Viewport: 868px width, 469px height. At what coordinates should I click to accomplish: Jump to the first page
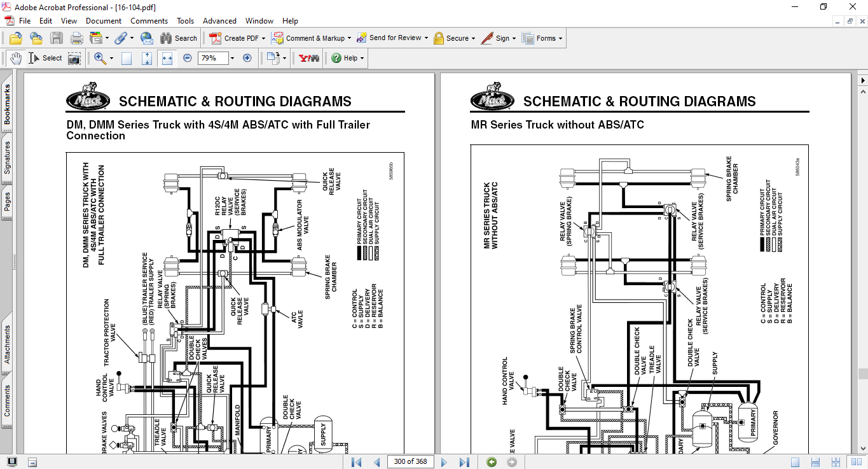coord(357,462)
